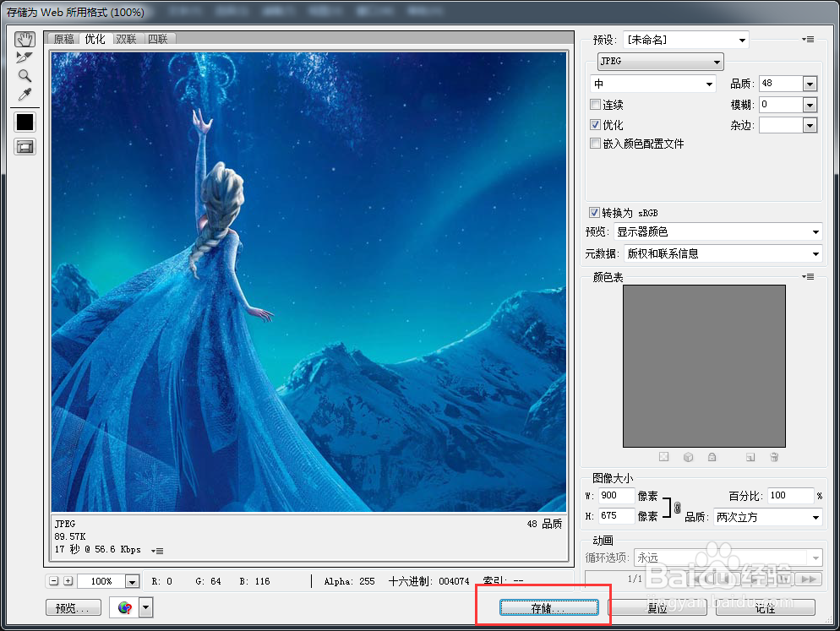Image resolution: width=840 pixels, height=631 pixels.
Task: Click the new color icon in color table
Action: pyautogui.click(x=750, y=457)
